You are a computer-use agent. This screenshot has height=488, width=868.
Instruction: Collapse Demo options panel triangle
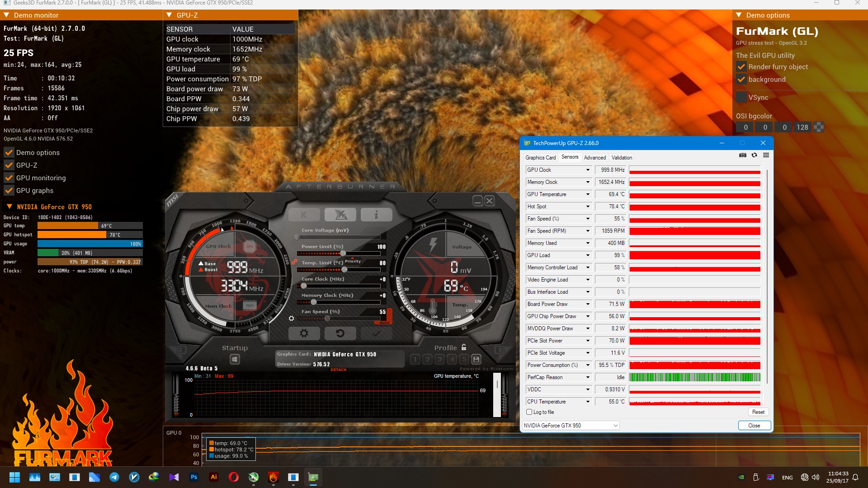point(739,15)
